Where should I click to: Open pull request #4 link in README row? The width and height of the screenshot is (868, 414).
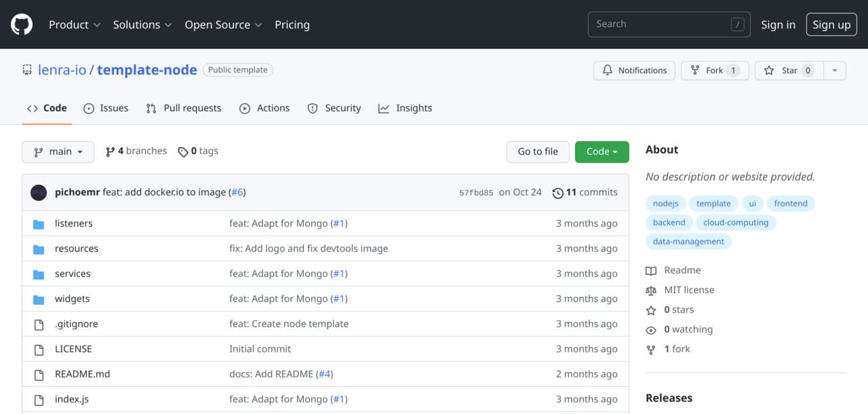coord(325,375)
